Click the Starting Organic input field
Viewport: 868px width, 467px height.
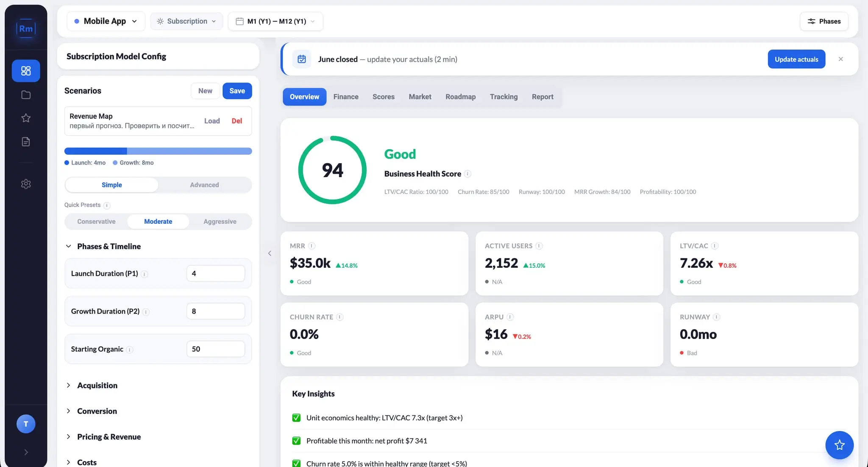pyautogui.click(x=216, y=349)
